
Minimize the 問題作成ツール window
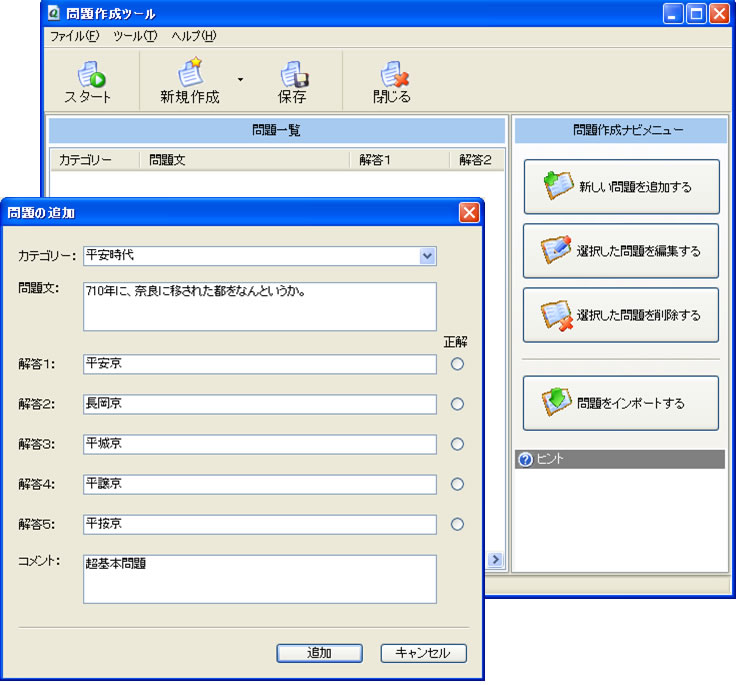click(x=673, y=13)
